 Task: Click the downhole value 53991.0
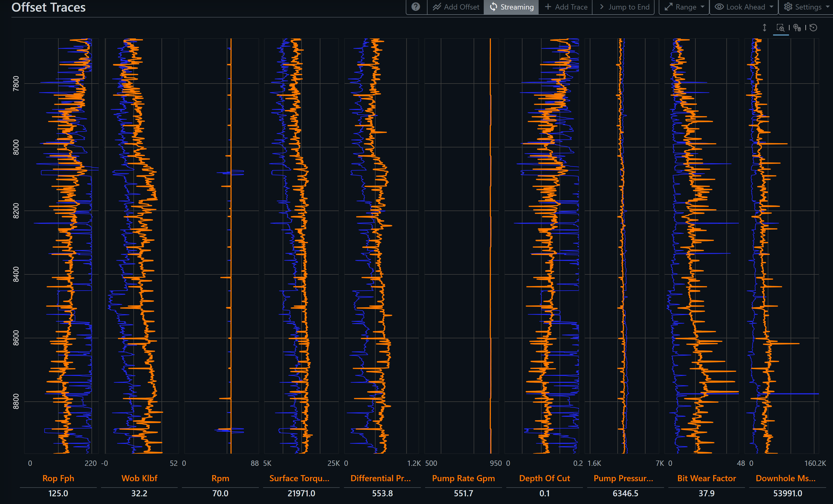[788, 493]
